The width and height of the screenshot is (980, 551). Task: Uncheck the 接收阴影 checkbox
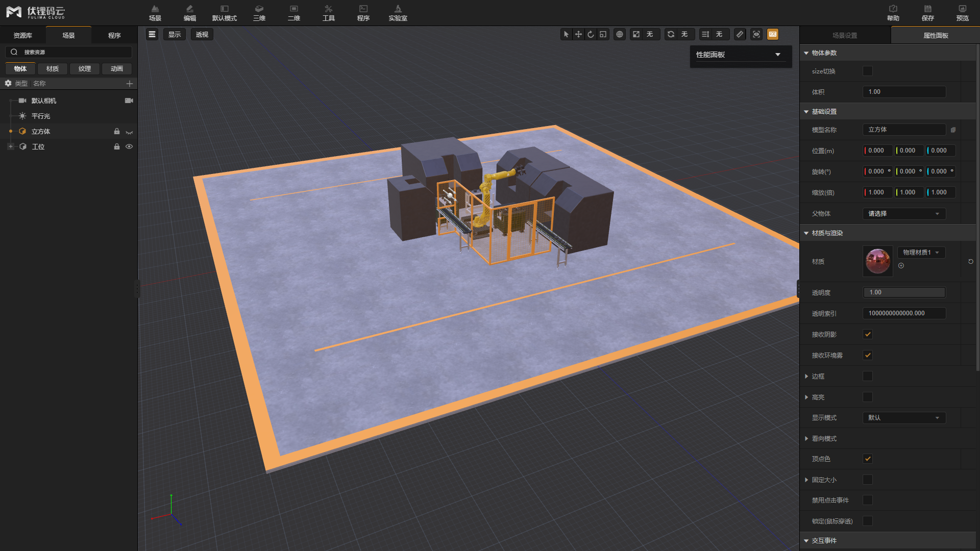point(868,334)
